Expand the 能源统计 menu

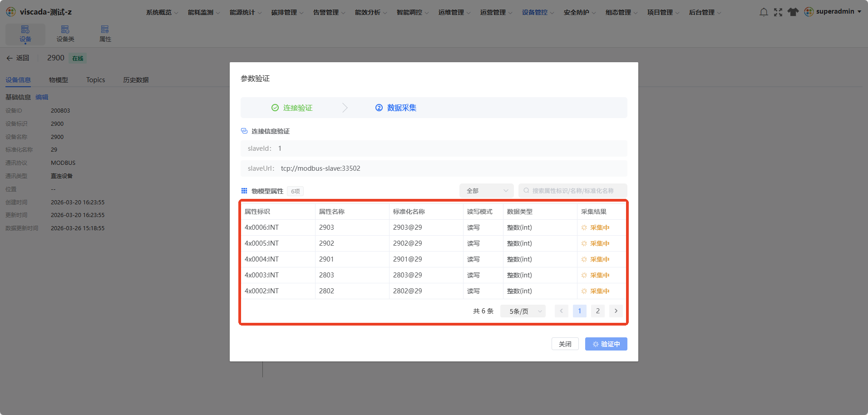coord(245,12)
